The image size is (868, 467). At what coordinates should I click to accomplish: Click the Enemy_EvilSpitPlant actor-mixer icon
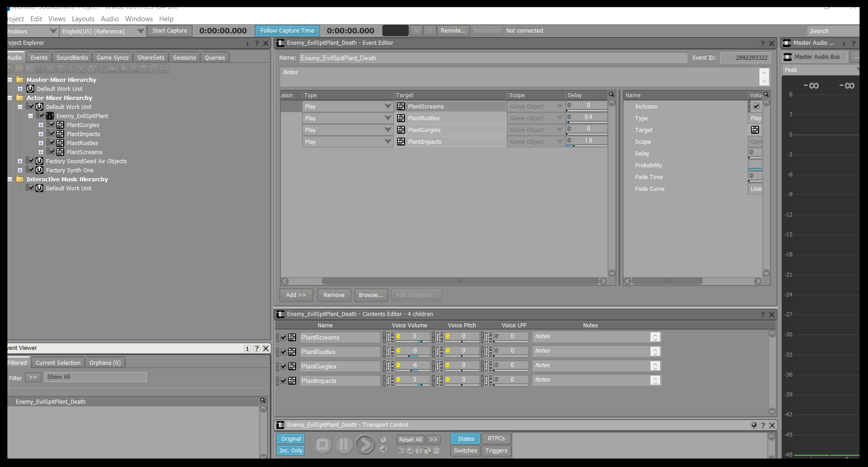(x=50, y=116)
